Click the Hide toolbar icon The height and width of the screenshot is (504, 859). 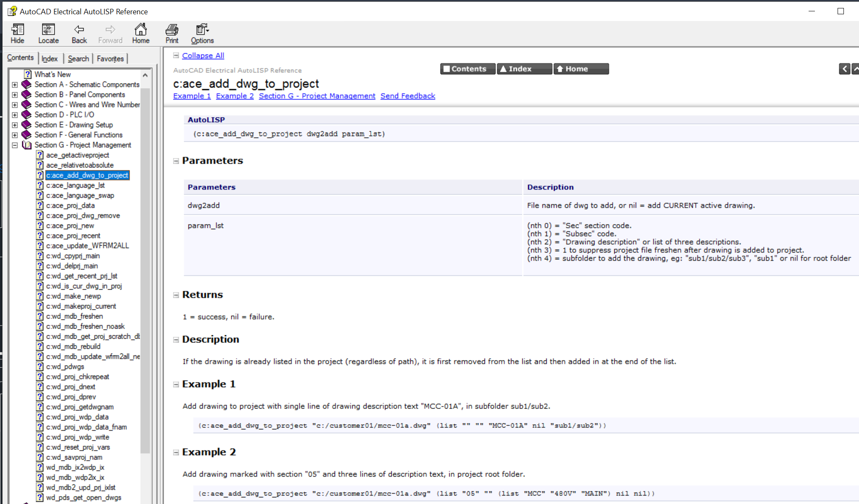click(17, 34)
